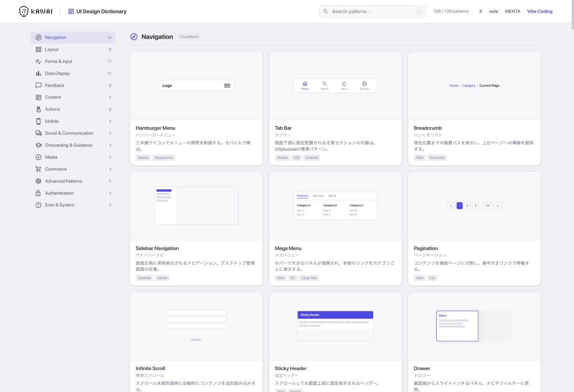Click the Commerce shopping cart icon
574x392 pixels.
tap(38, 169)
